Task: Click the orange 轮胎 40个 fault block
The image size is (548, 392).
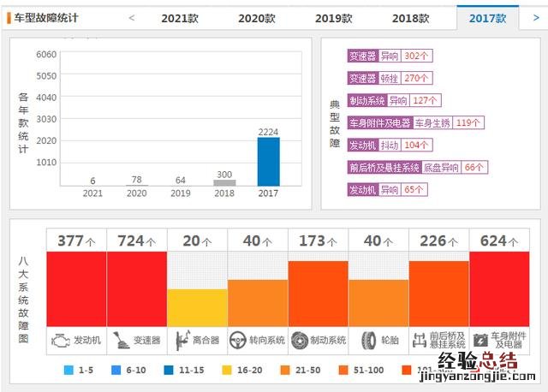Action: [378, 303]
